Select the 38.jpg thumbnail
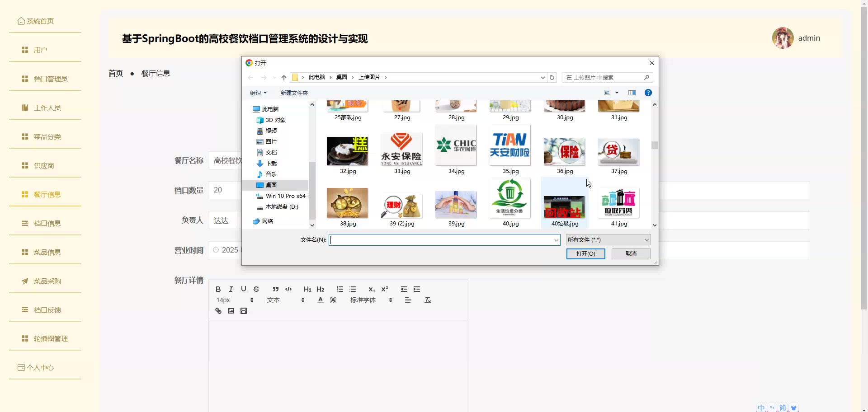 coord(348,207)
